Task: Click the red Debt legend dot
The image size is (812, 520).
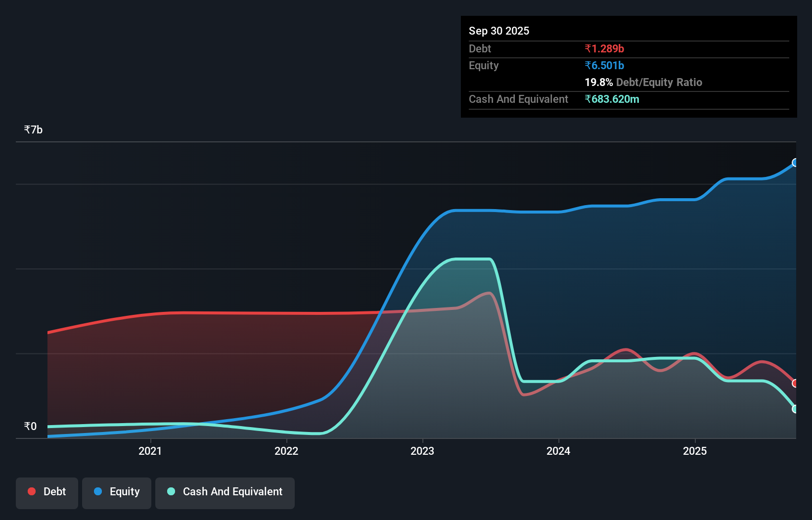Action: tap(31, 491)
